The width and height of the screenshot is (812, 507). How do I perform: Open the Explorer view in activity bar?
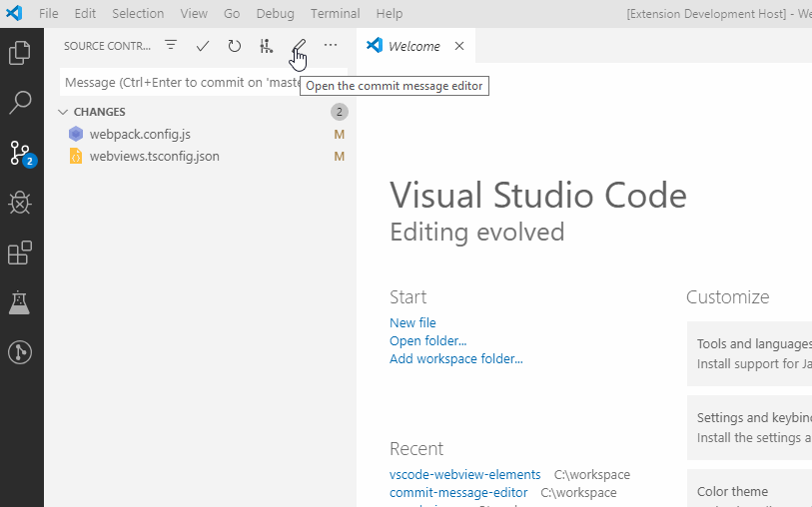[x=20, y=53]
